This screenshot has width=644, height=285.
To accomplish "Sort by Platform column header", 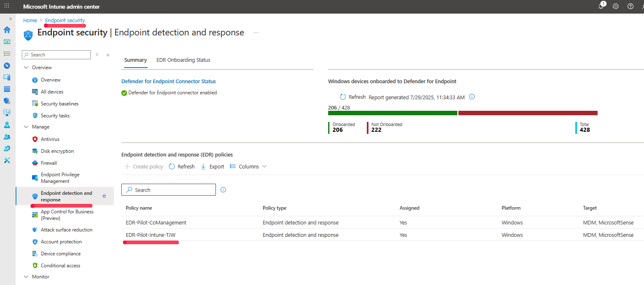I will click(511, 208).
